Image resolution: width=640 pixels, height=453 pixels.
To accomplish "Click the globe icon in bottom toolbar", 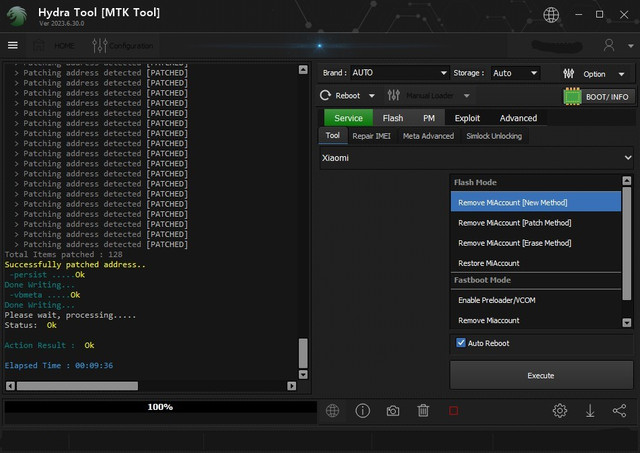I will point(332,411).
